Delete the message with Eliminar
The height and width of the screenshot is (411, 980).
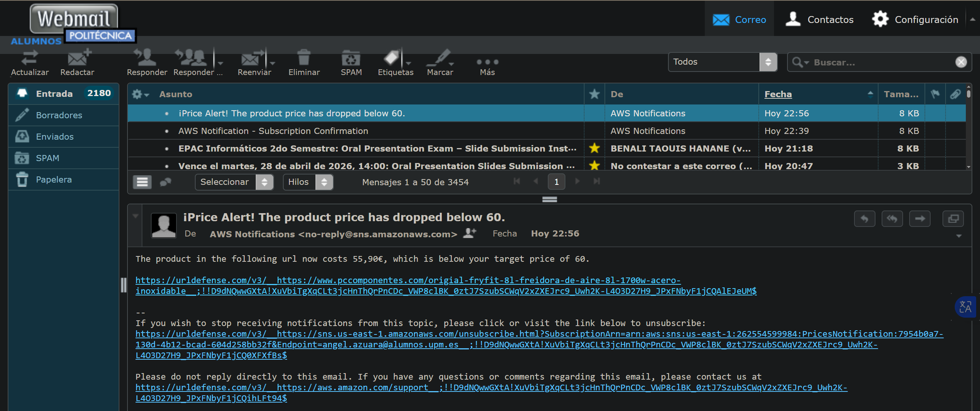tap(304, 57)
